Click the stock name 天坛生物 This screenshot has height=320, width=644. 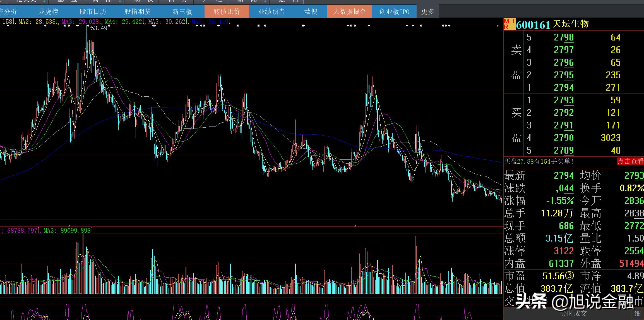(x=570, y=24)
